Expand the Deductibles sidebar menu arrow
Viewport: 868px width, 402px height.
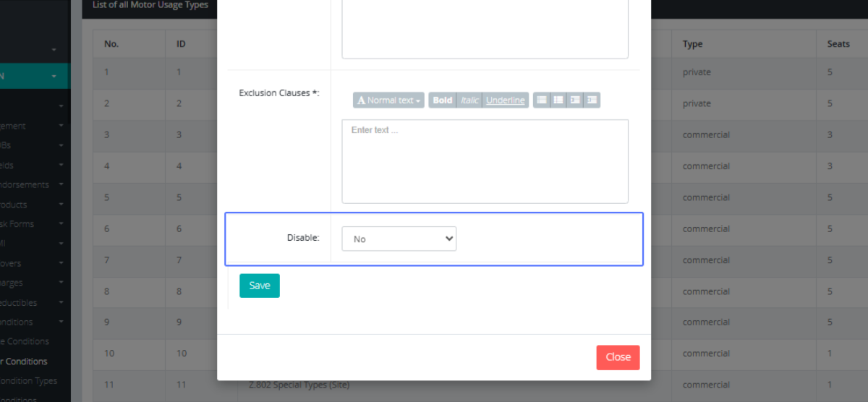click(x=61, y=302)
